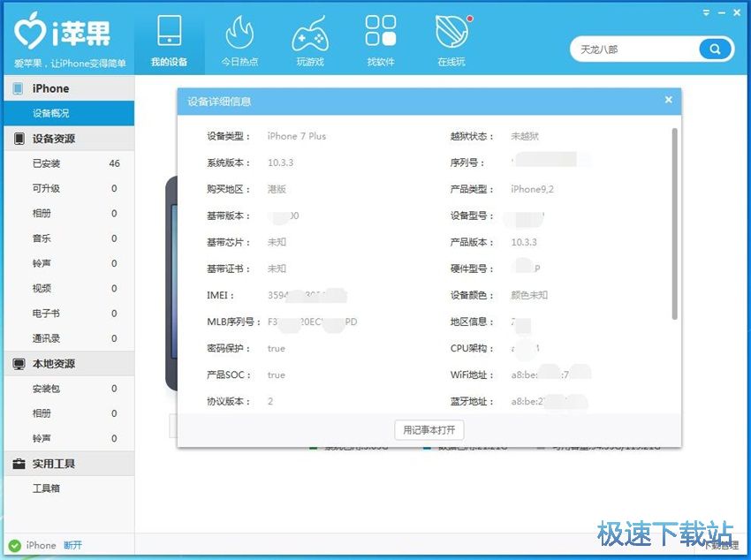Open 相册 under 本地资源

click(69, 413)
